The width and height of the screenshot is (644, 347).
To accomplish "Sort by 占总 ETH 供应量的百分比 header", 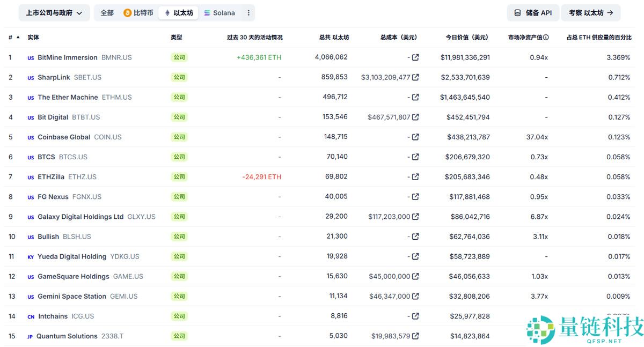I will pos(599,38).
